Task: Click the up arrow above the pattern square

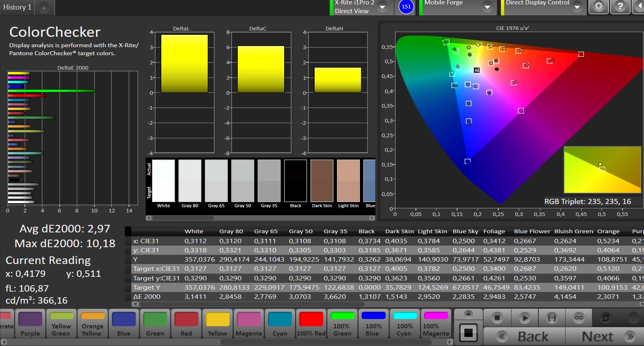Action: 468,314
